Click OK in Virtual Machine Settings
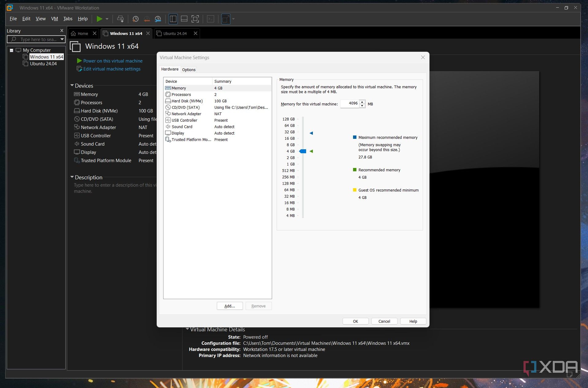This screenshot has height=388, width=588. pyautogui.click(x=355, y=321)
